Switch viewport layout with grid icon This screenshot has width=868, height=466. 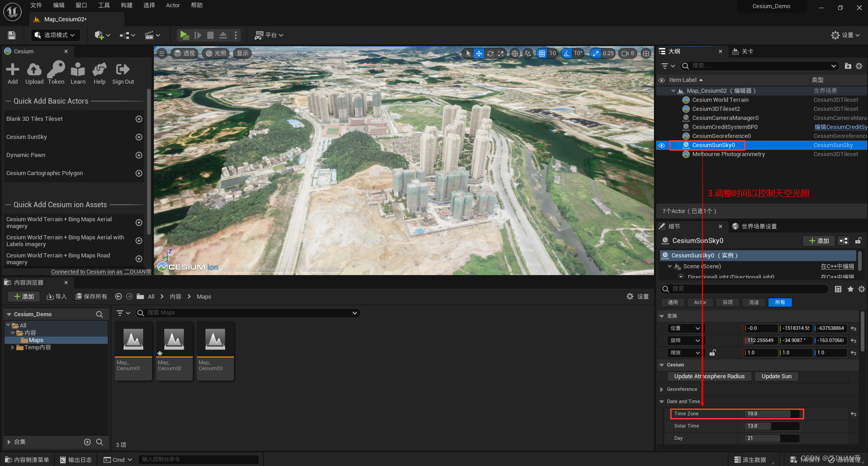click(x=646, y=53)
